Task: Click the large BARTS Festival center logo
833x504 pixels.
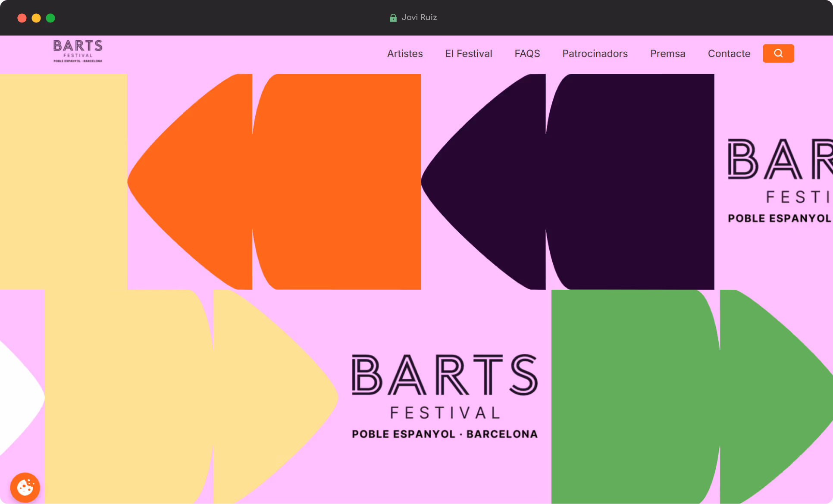Action: 445,396
